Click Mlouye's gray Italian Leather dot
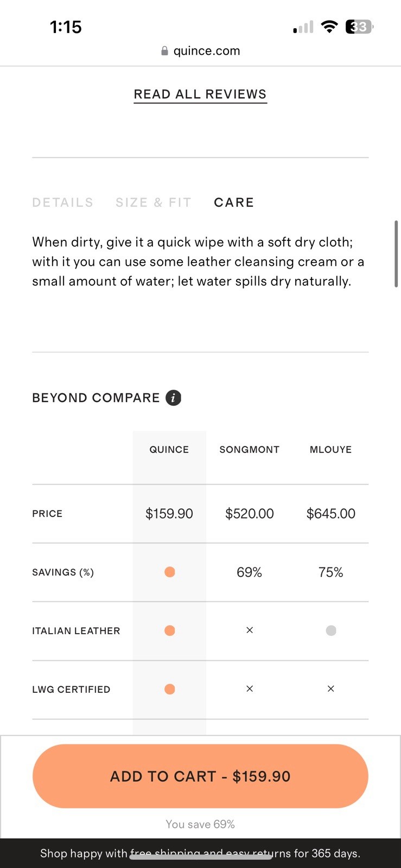 pyautogui.click(x=331, y=630)
